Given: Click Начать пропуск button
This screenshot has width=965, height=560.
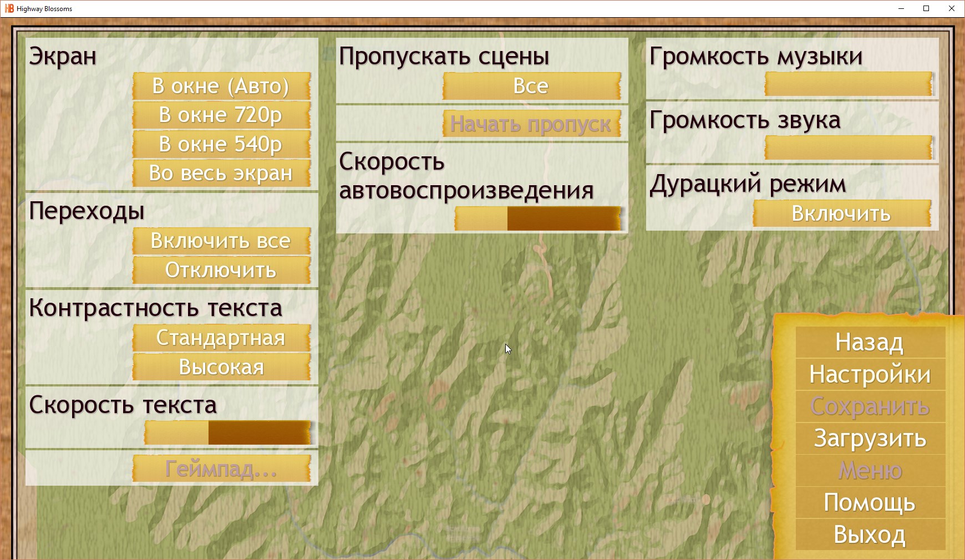Looking at the screenshot, I should (531, 124).
